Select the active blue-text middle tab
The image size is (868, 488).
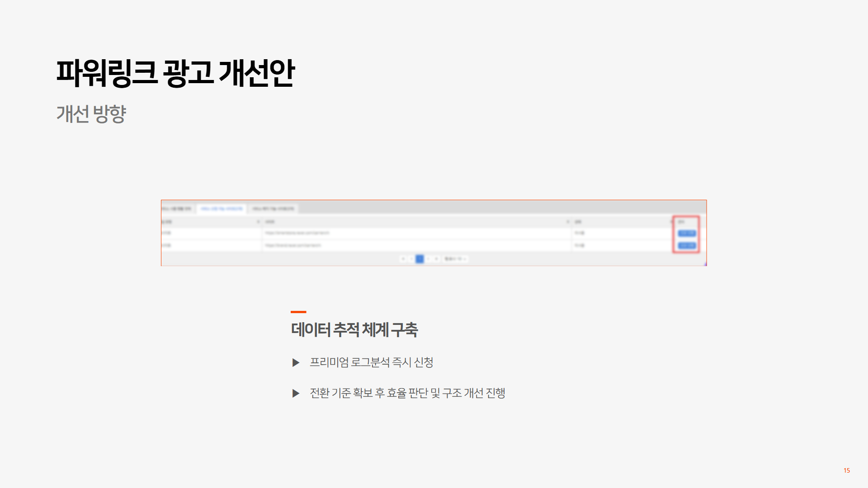[x=222, y=208]
